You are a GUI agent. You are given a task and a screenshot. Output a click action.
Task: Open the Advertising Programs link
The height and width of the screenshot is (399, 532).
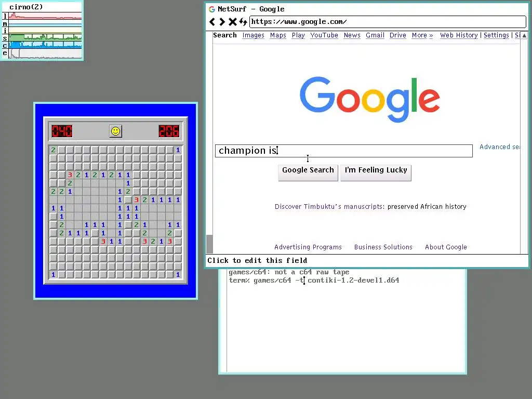[308, 247]
